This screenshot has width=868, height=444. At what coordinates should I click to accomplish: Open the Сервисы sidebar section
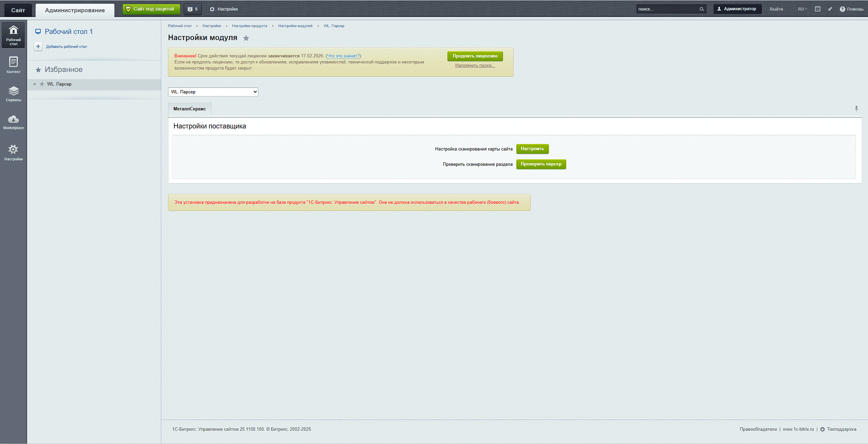13,93
